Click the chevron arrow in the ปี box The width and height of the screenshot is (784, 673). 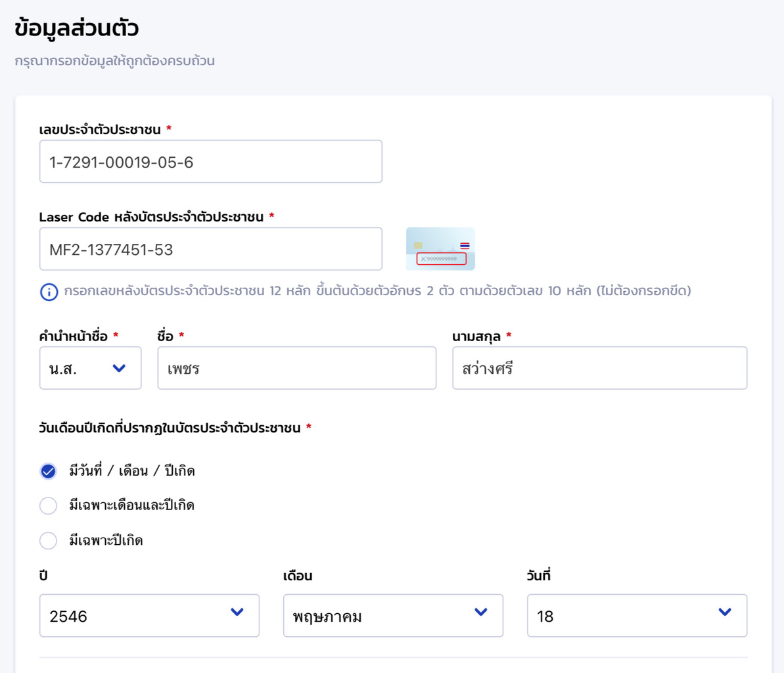[x=237, y=612]
